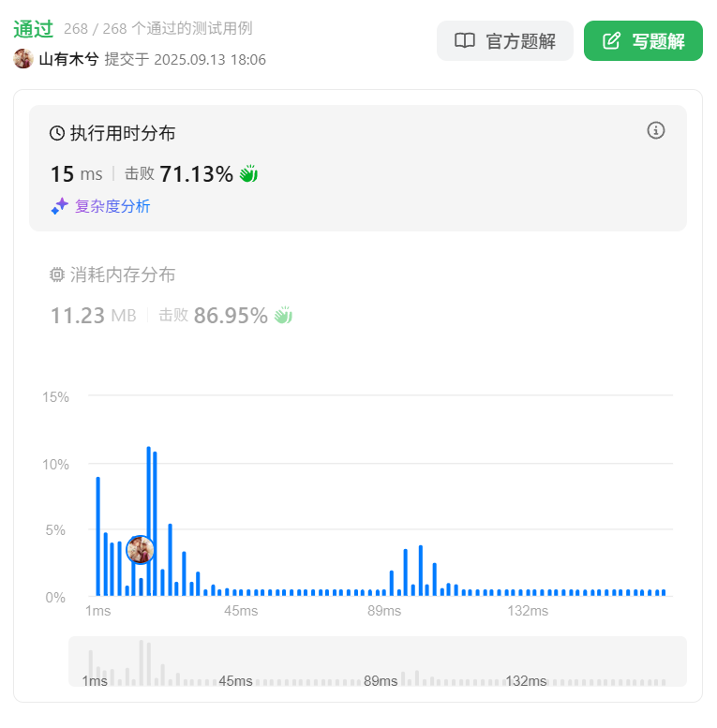This screenshot has width=717, height=728.
Task: Click the 132ms label in range slider strip
Action: (x=526, y=681)
